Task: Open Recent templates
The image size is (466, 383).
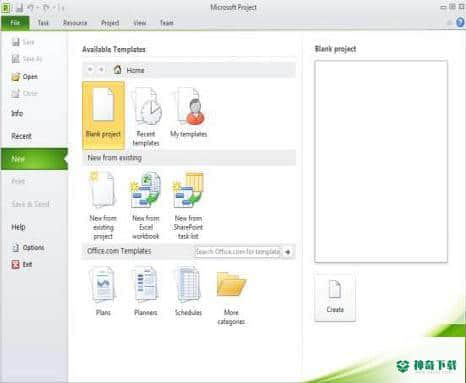Action: [146, 117]
